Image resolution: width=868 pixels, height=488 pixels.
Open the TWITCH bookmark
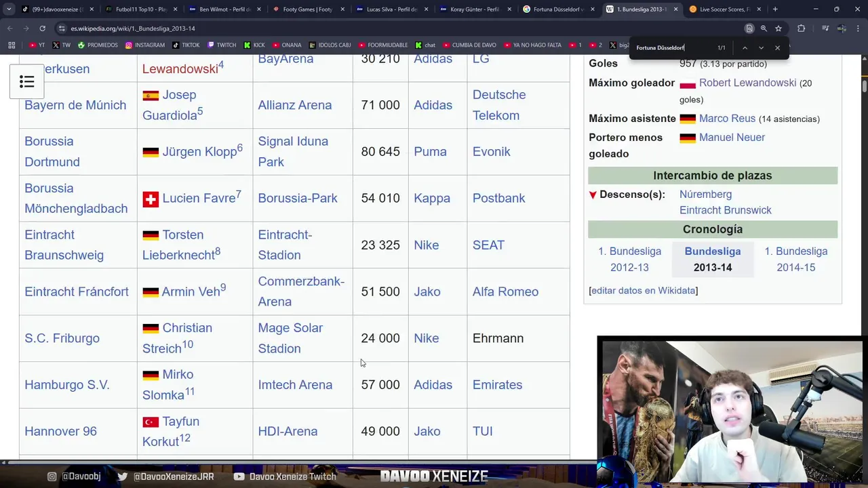(x=222, y=45)
